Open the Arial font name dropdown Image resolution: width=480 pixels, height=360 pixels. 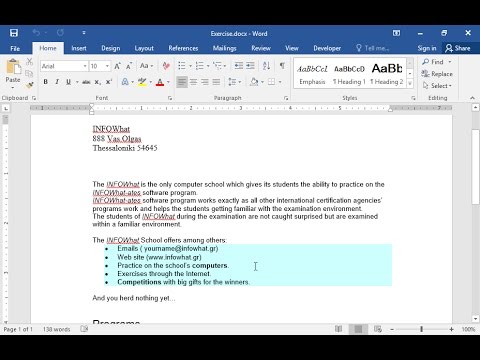pyautogui.click(x=85, y=66)
